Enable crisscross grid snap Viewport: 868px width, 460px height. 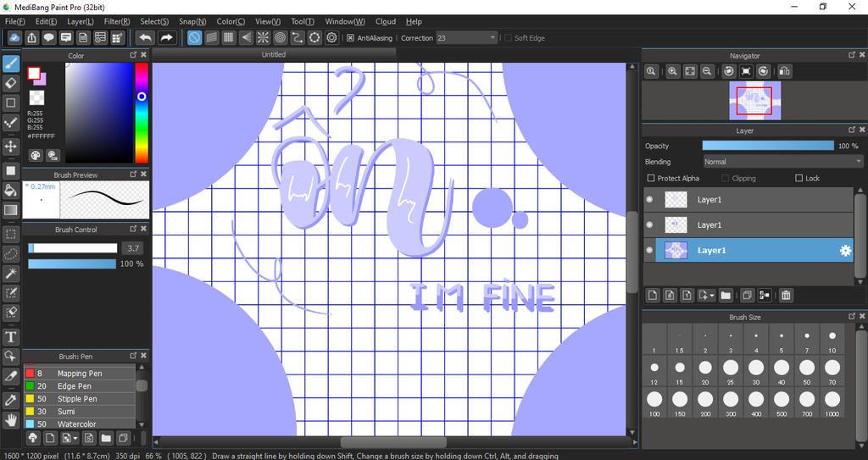(229, 37)
